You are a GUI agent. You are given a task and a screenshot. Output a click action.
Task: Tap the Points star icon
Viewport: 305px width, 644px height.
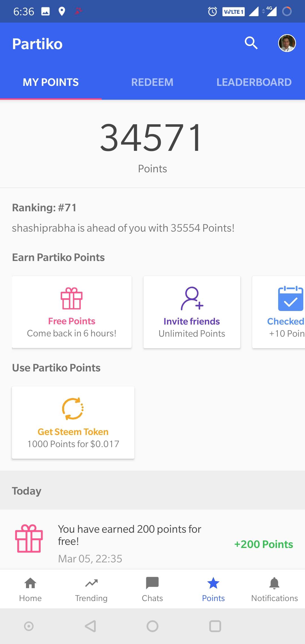[213, 584]
